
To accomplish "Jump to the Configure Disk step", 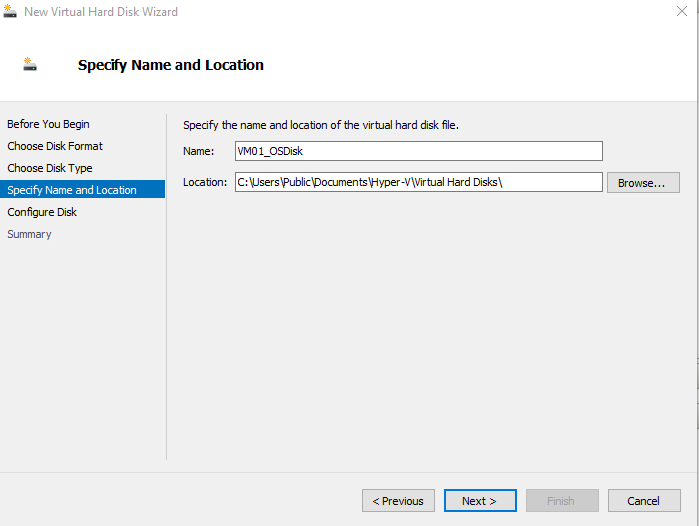I will coord(42,212).
